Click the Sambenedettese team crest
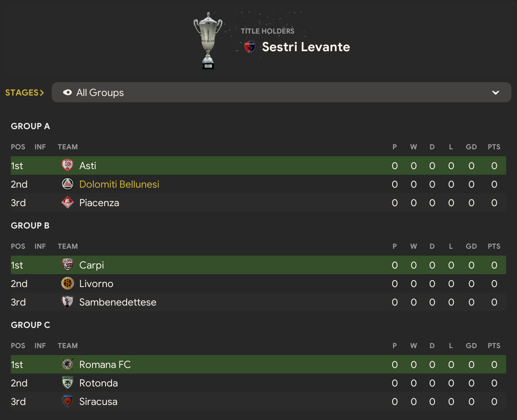Image resolution: width=517 pixels, height=420 pixels. [x=68, y=302]
